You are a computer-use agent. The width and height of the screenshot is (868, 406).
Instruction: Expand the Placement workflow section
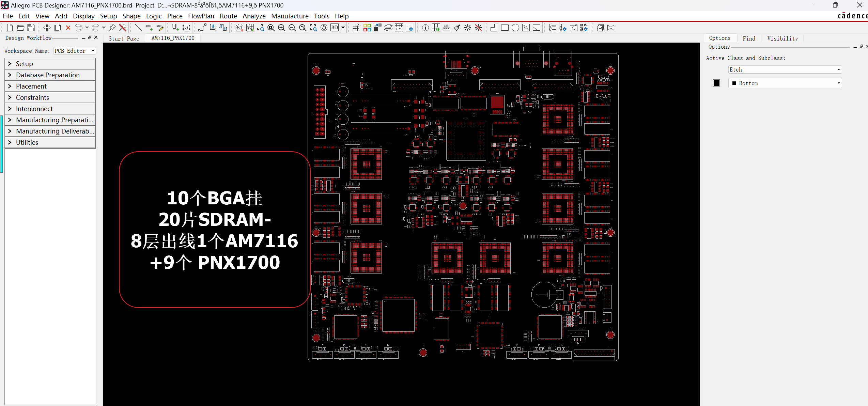[x=50, y=86]
